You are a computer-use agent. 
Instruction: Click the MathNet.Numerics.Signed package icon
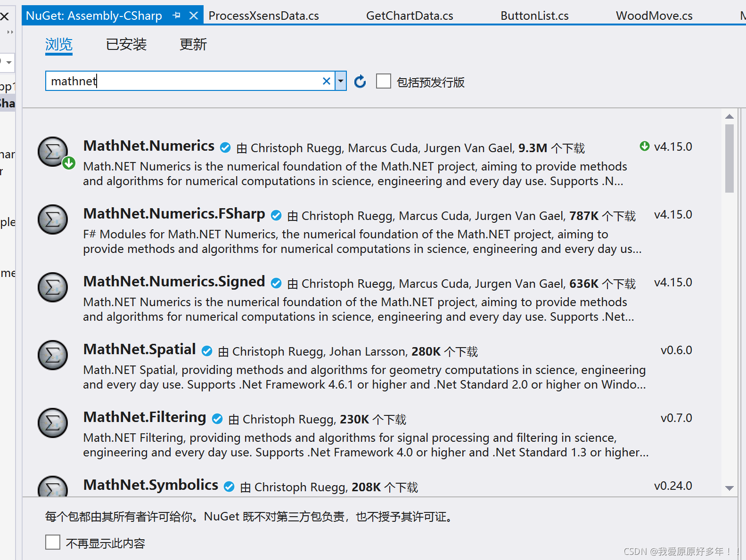53,287
